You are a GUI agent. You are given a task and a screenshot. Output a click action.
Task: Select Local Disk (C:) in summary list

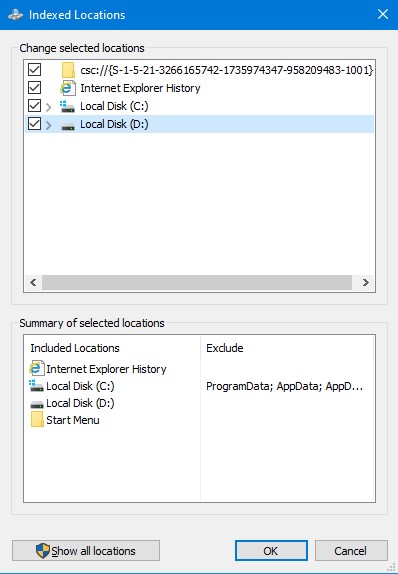click(80, 386)
